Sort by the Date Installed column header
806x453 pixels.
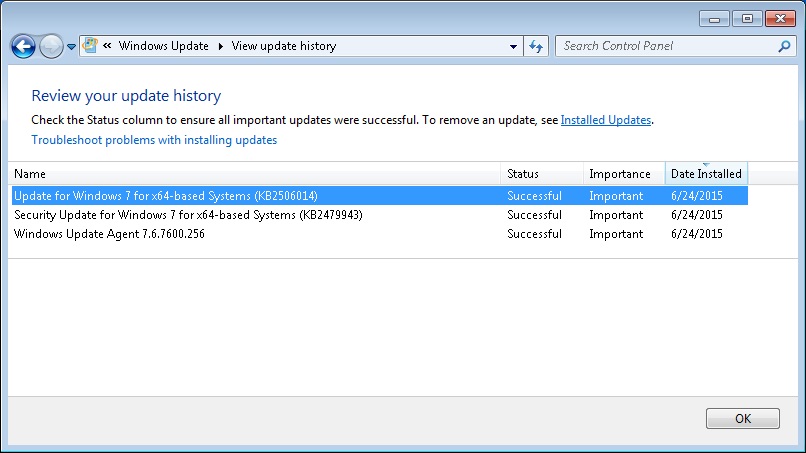706,174
